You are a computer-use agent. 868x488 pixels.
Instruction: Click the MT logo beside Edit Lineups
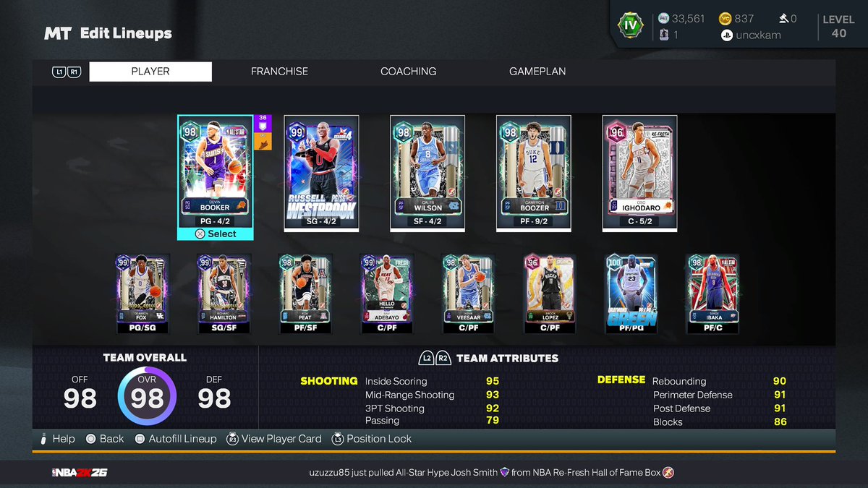click(57, 33)
